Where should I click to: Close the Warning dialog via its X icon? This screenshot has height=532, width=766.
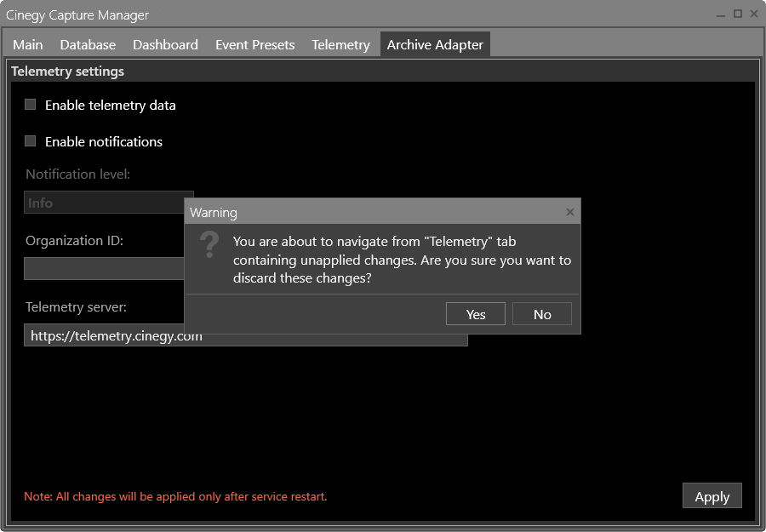[x=569, y=211]
